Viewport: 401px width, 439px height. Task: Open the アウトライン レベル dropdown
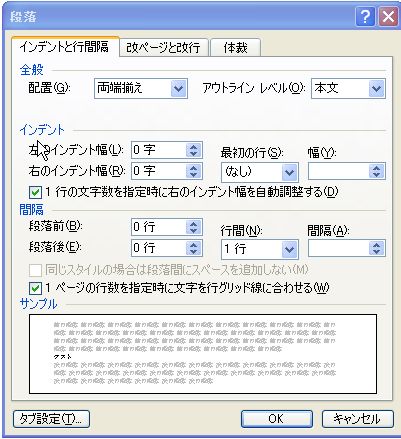(x=377, y=89)
